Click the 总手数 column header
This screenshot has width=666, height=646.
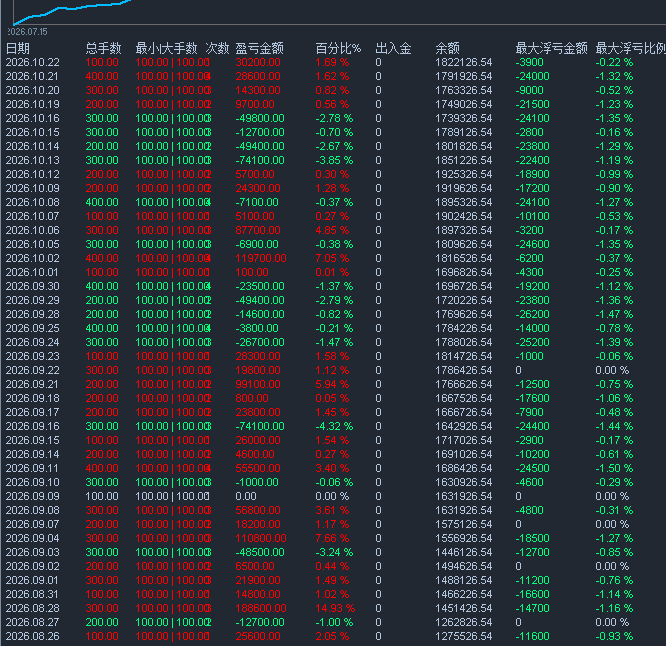click(x=103, y=48)
